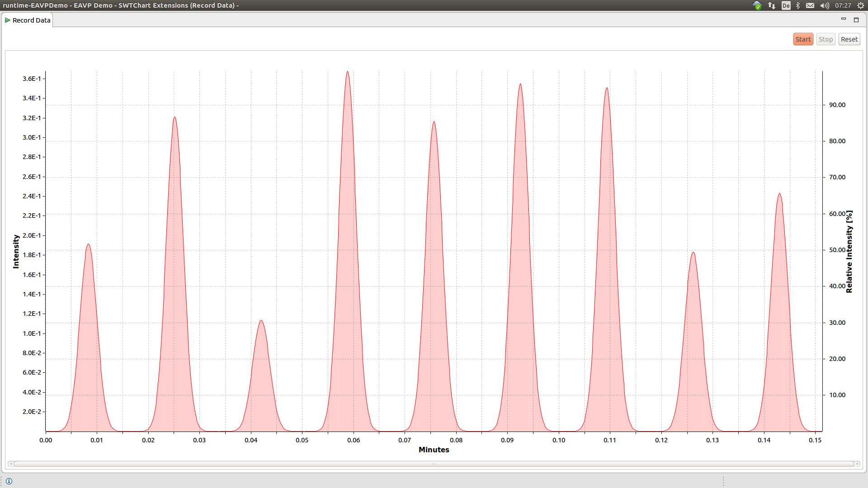Click the Stop button

[x=826, y=39]
